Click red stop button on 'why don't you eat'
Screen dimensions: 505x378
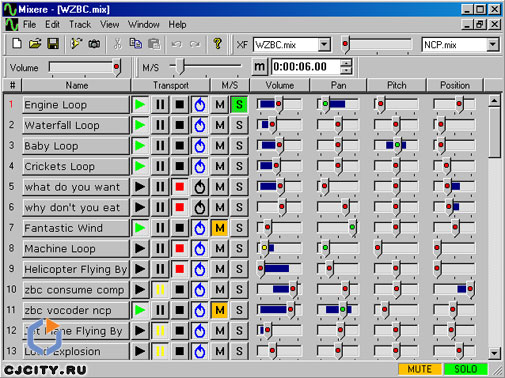tap(180, 207)
